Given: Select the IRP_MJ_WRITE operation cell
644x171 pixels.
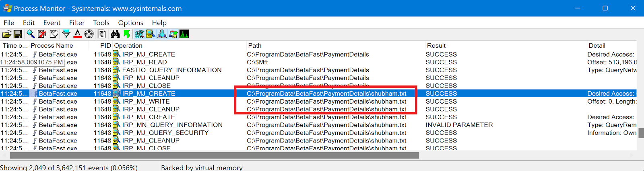Looking at the screenshot, I should 146,101.
